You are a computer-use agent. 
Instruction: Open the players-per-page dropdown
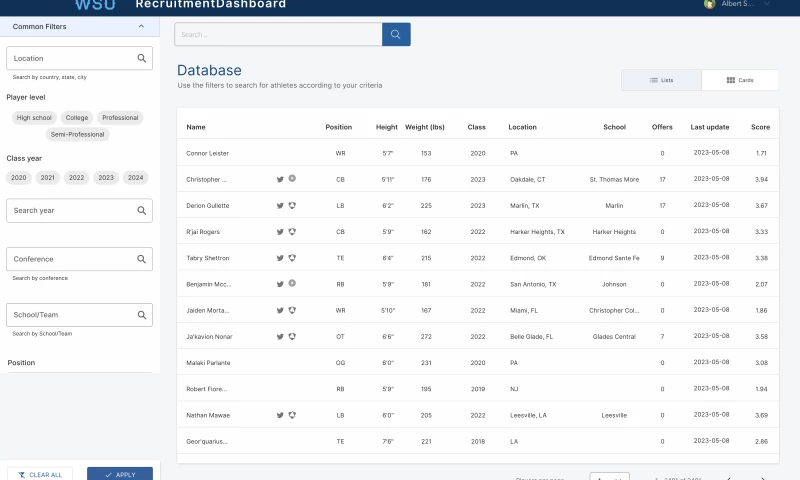(610, 476)
